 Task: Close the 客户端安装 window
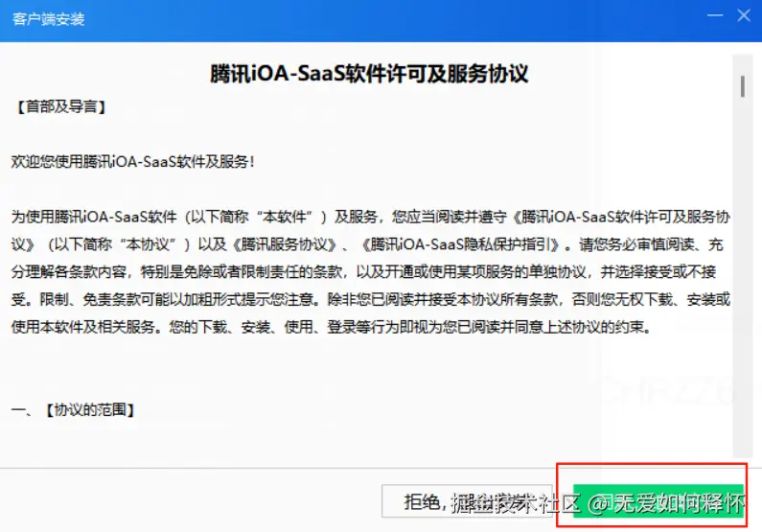744,15
